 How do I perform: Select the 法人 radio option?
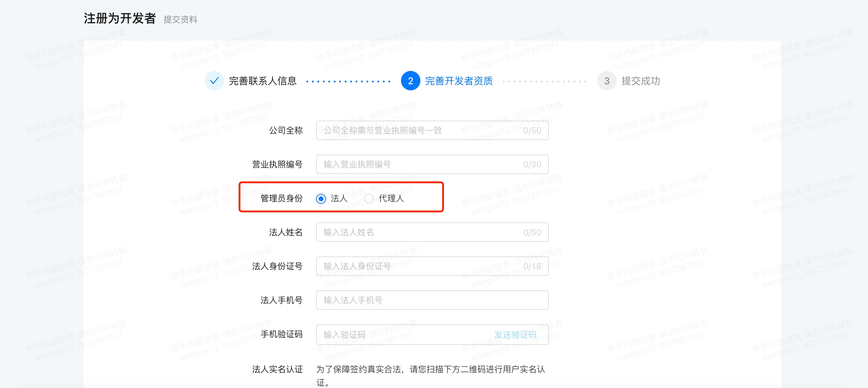point(321,199)
